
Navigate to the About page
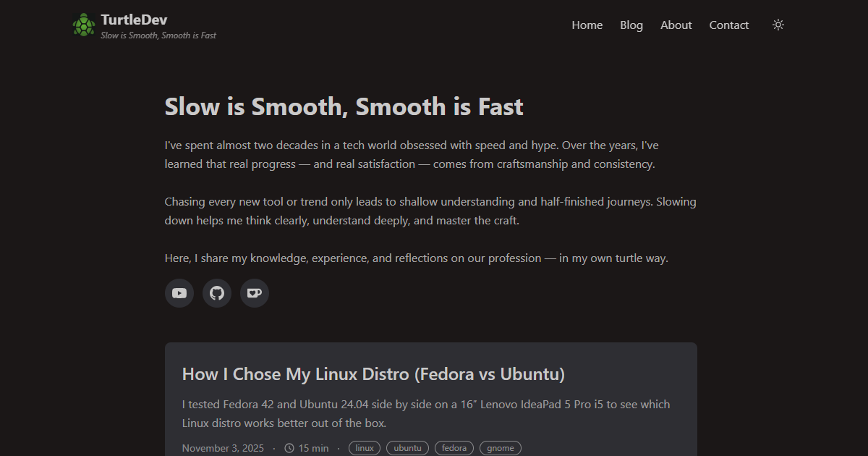(676, 25)
